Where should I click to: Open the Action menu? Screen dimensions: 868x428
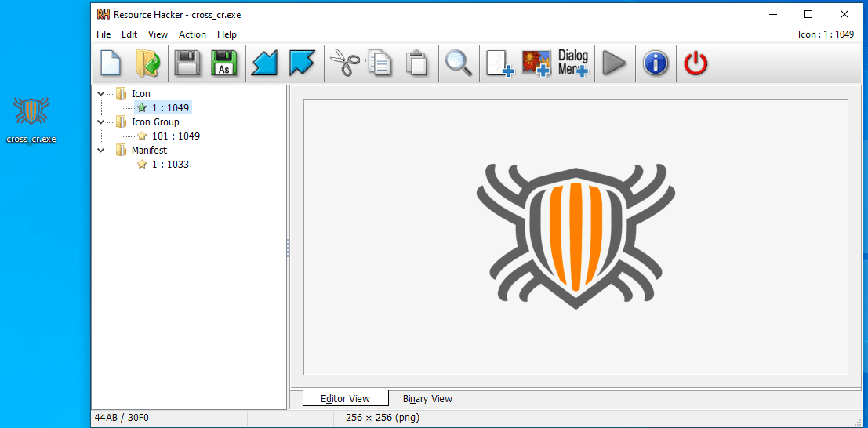(x=192, y=34)
